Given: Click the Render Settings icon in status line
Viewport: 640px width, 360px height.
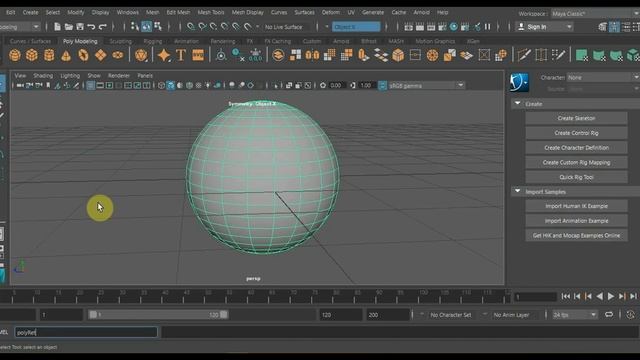Looking at the screenshot, I should click(442, 27).
